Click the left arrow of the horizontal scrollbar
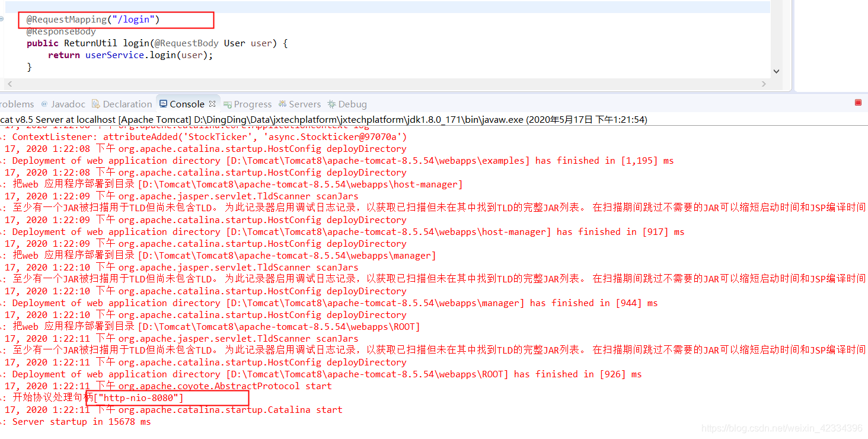Screen dimensions: 868x439 pos(9,84)
